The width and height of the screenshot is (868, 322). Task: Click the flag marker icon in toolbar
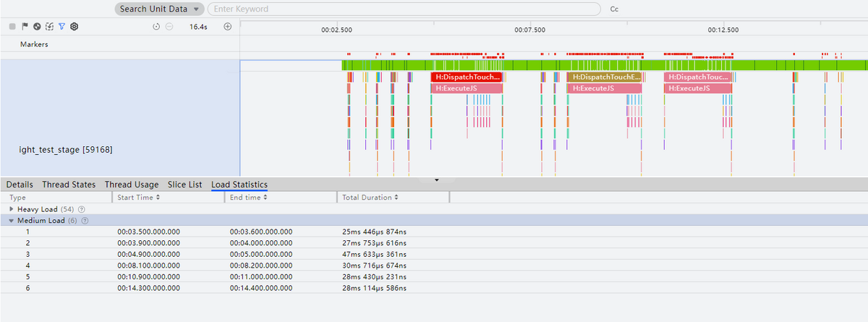(25, 27)
